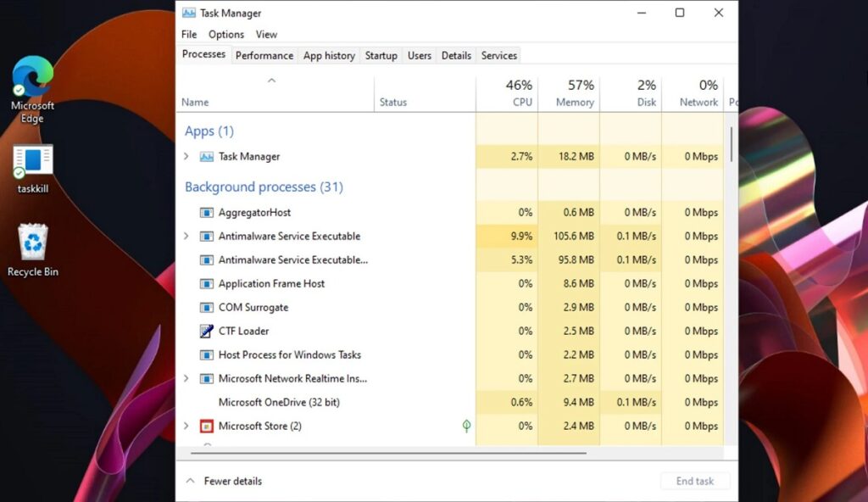Select the Recycle Bin desktop icon
868x502 pixels.
coord(33,249)
